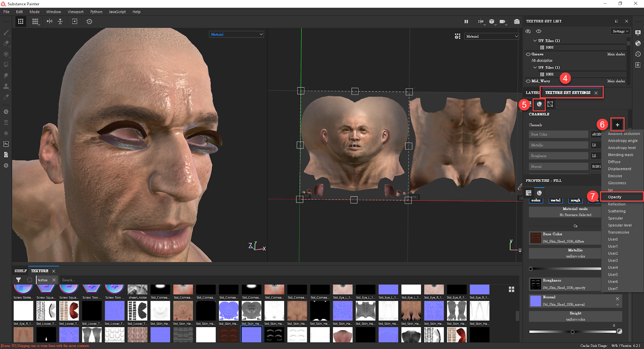Select the Material picker eyedropper
This screenshot has width=644, height=349.
pyautogui.click(x=6, y=97)
